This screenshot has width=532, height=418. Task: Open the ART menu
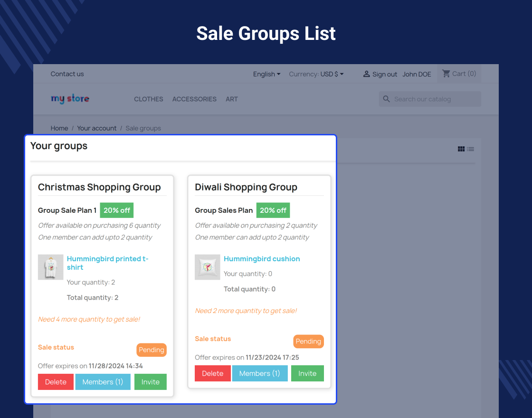pos(232,99)
